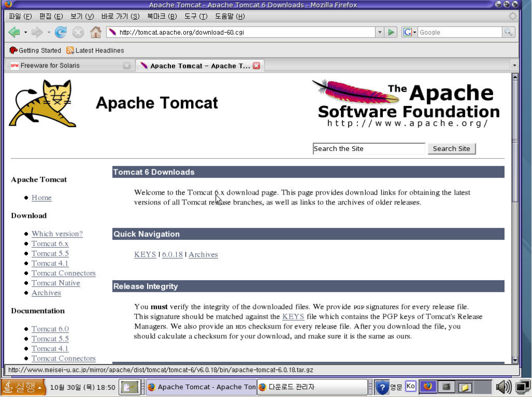Click the speaker volume icon
Screen dimensions: 532x397
tap(503, 387)
